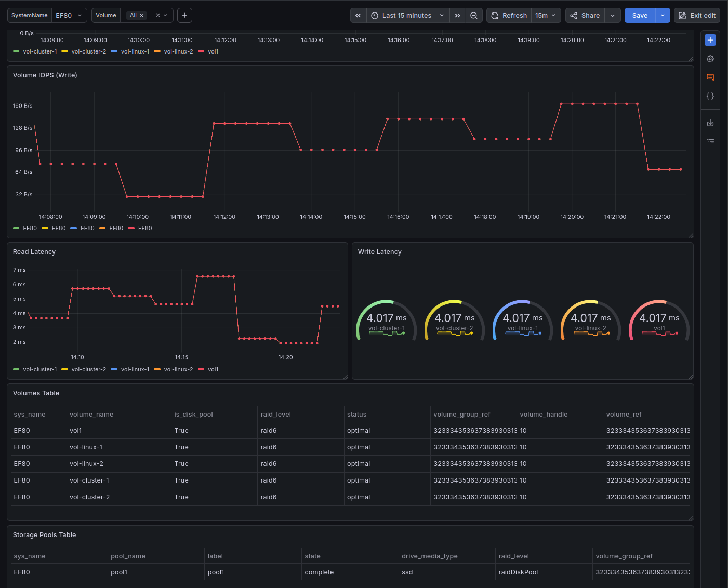
Task: Open the Last 15 minutes time picker
Action: (x=408, y=16)
